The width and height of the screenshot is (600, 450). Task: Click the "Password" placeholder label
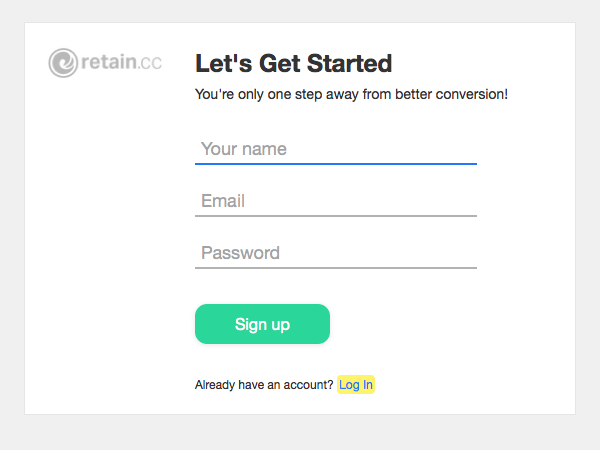point(240,253)
